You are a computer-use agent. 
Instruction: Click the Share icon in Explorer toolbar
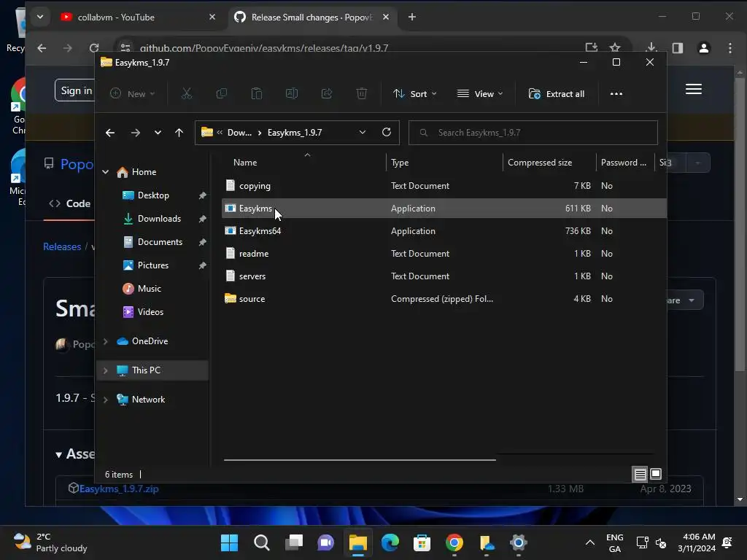click(x=326, y=94)
